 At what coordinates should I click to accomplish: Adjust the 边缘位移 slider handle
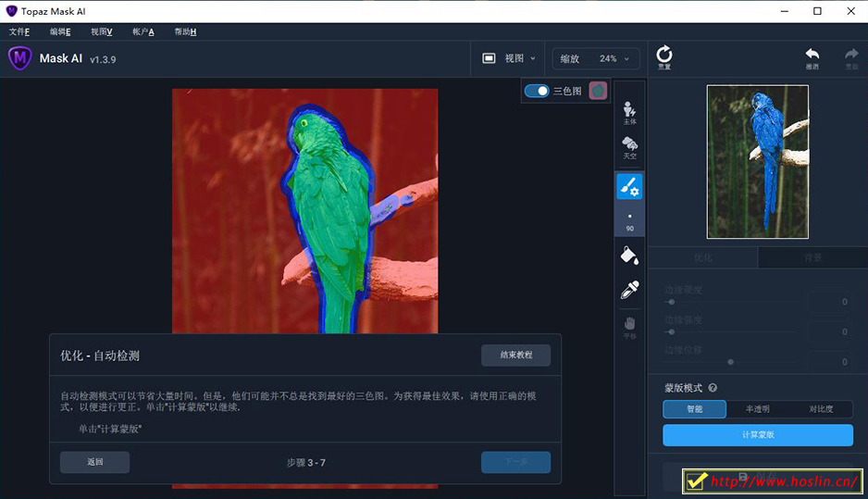pyautogui.click(x=731, y=362)
